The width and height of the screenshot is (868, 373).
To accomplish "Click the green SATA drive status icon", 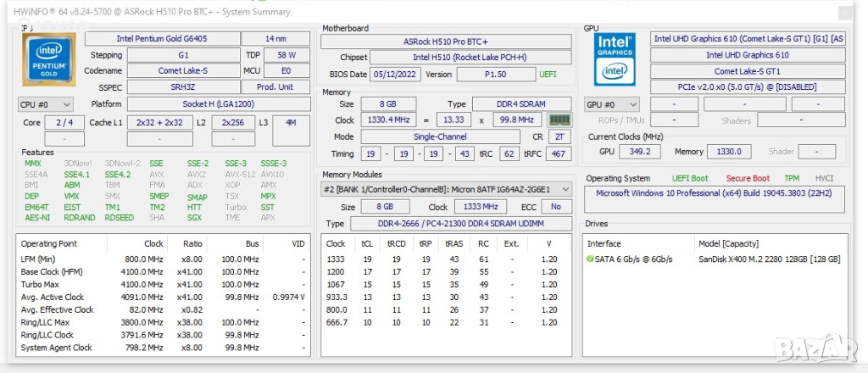I will tap(590, 259).
